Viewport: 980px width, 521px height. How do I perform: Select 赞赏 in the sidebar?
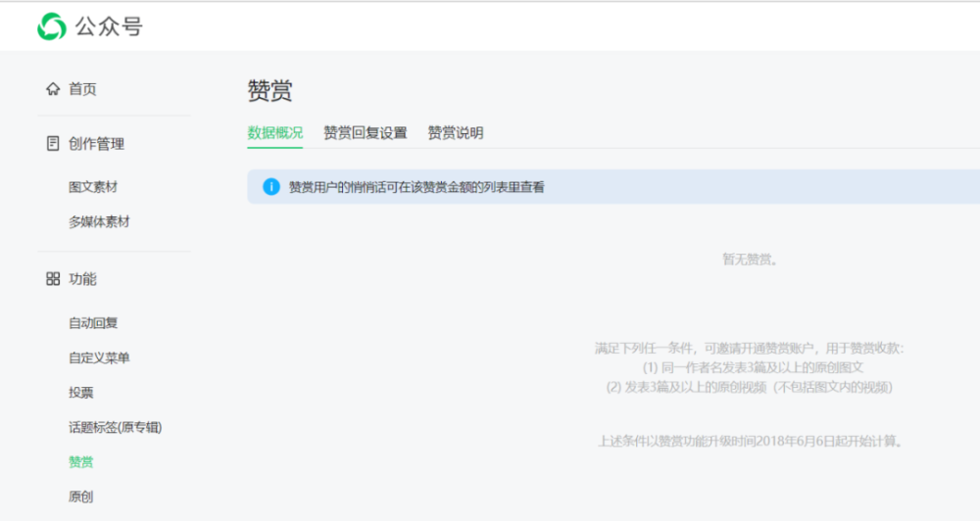[80, 461]
